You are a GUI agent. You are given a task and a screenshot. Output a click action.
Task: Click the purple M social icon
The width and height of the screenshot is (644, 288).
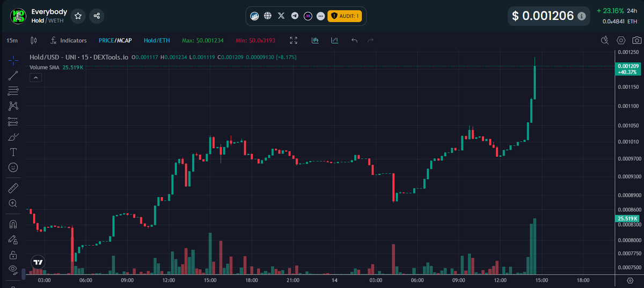[x=308, y=16]
